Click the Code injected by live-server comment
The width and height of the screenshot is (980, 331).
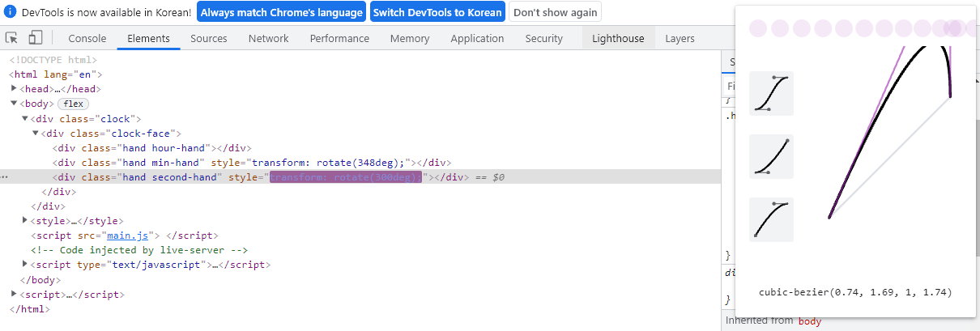click(139, 250)
